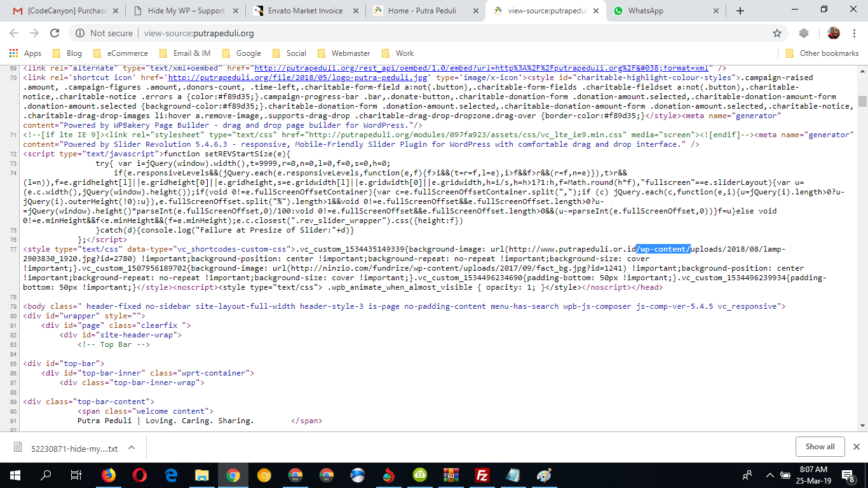The width and height of the screenshot is (868, 488).
Task: Open Chrome Dev from the taskbar
Action: point(326,475)
